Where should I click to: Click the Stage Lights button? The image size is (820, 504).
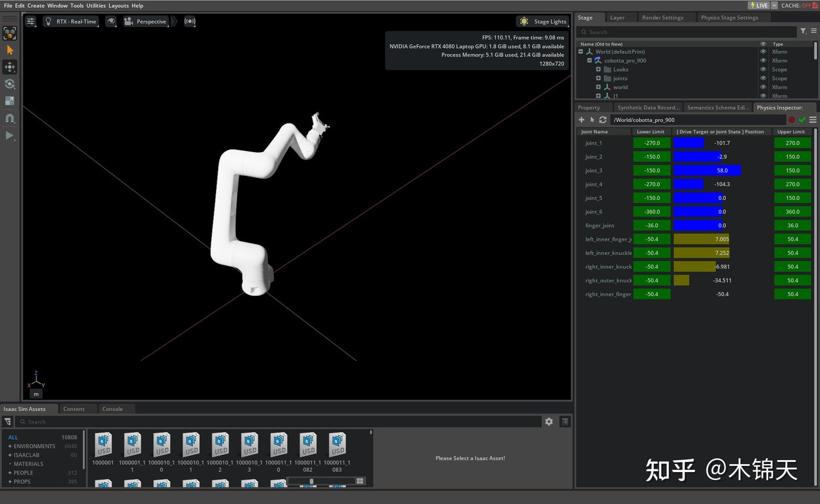(x=543, y=21)
